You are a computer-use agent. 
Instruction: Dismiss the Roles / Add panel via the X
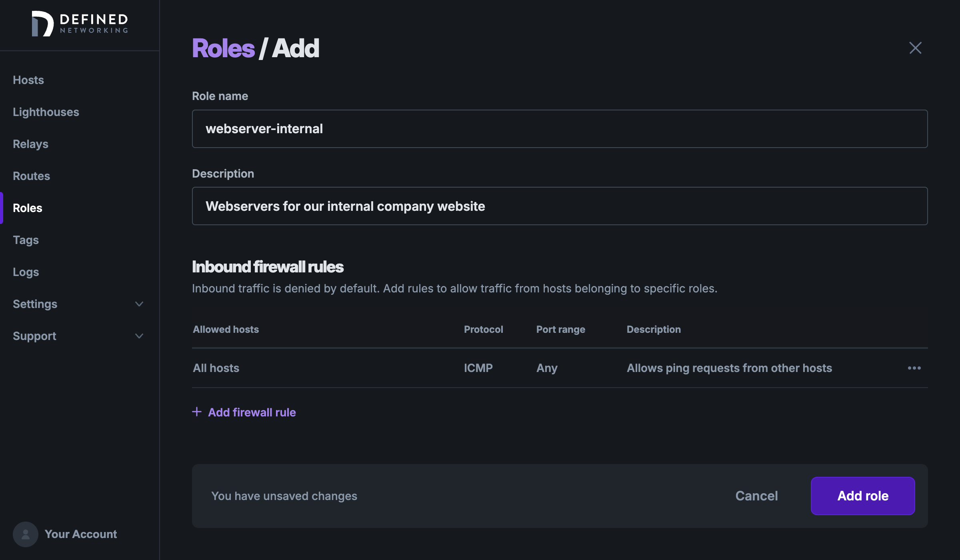pyautogui.click(x=915, y=48)
